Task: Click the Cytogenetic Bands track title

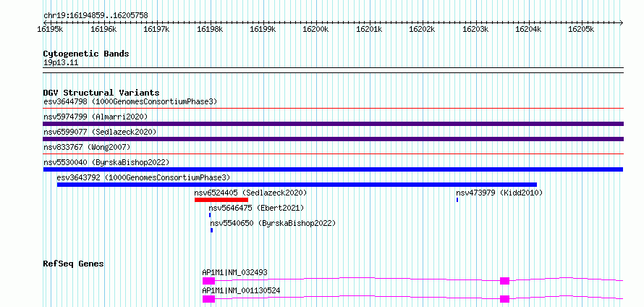Action: (x=86, y=54)
